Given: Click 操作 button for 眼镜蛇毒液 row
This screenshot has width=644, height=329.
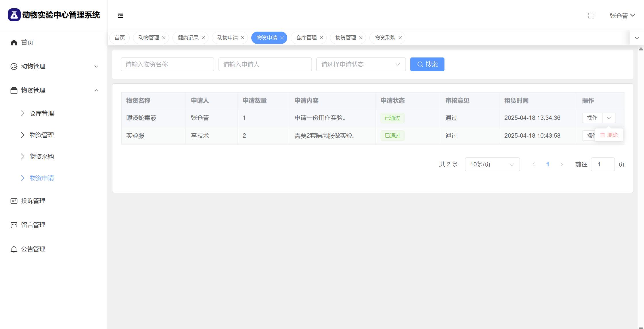Looking at the screenshot, I should tap(592, 118).
